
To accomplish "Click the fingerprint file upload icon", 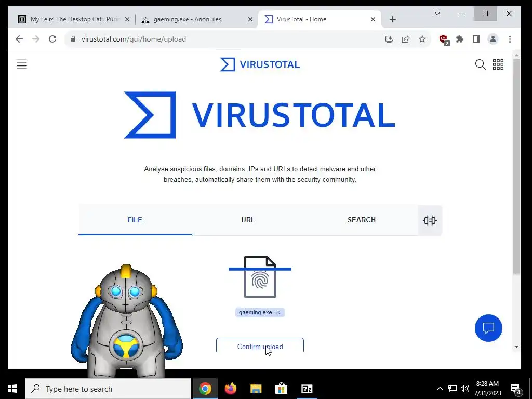I will pos(260,277).
